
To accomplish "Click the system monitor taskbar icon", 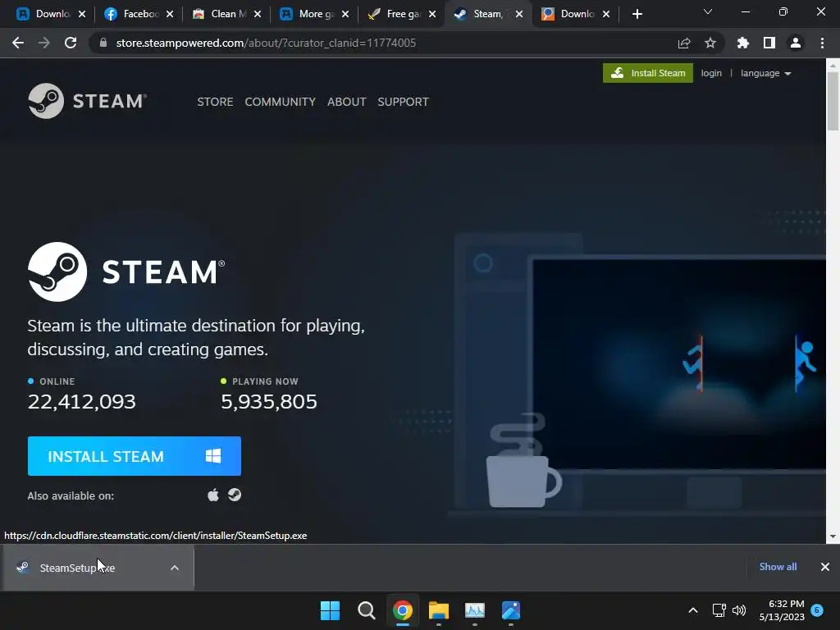I will click(475, 610).
